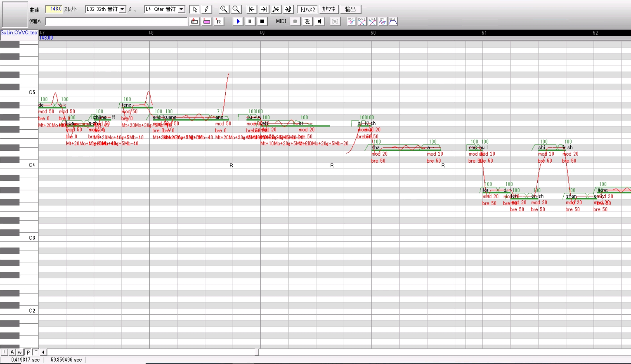Screen dimensions: 631x364
Task: Click measure 50 on the timeline ruler
Action: pyautogui.click(x=373, y=33)
